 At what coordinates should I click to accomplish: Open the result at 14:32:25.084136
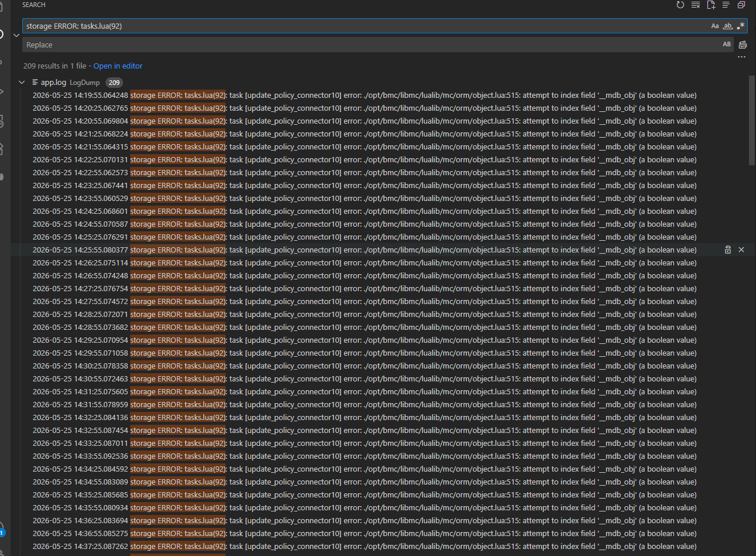(x=365, y=417)
